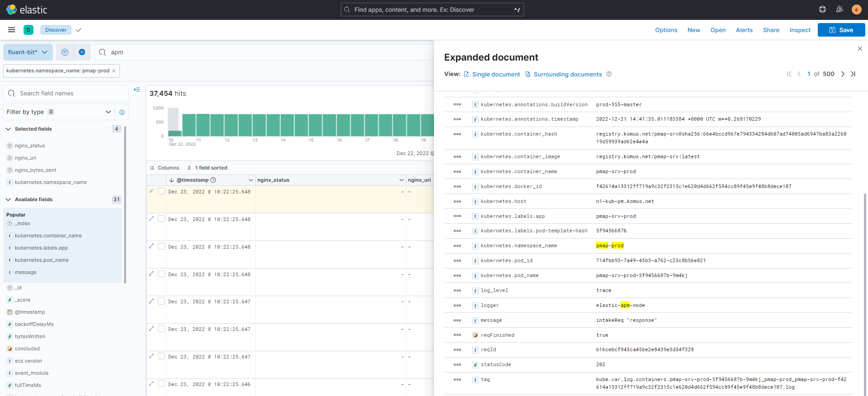
Task: Open the Share menu
Action: point(771,30)
